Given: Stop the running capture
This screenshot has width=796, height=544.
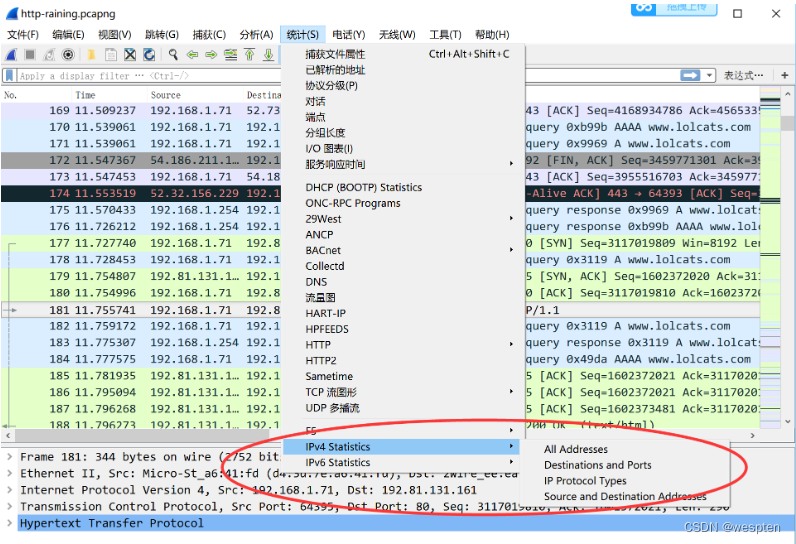Looking at the screenshot, I should [x=30, y=55].
